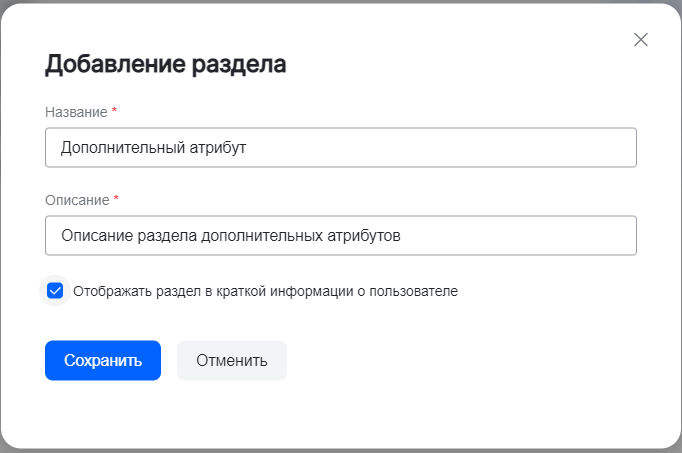682x453 pixels.
Task: Focus the Описание input field
Action: coord(340,236)
